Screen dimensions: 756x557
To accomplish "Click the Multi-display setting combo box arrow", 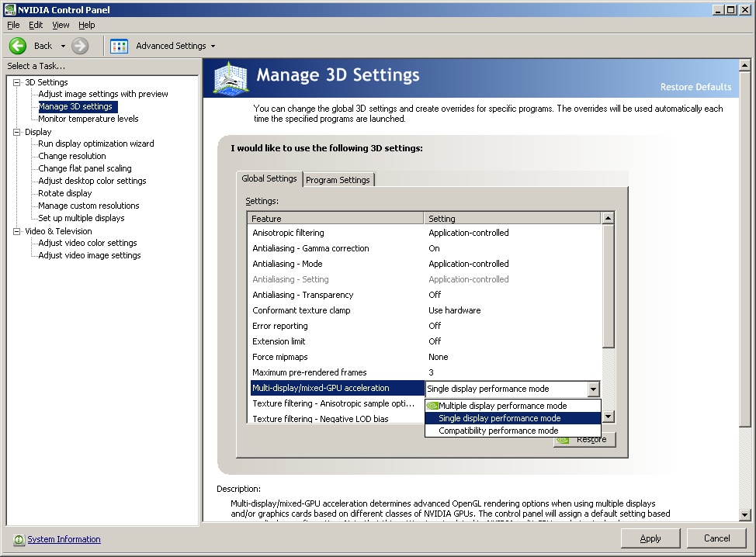I will [x=593, y=389].
